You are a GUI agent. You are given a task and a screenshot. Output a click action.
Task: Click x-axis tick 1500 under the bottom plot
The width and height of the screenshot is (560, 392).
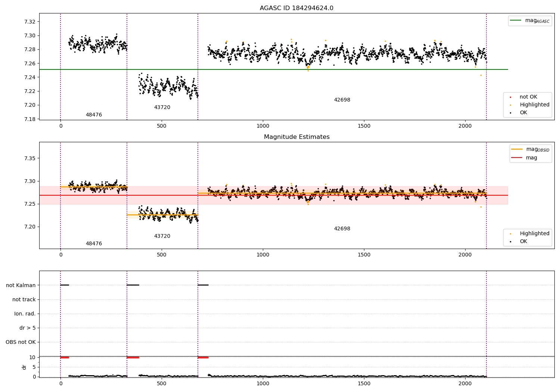pyautogui.click(x=364, y=384)
